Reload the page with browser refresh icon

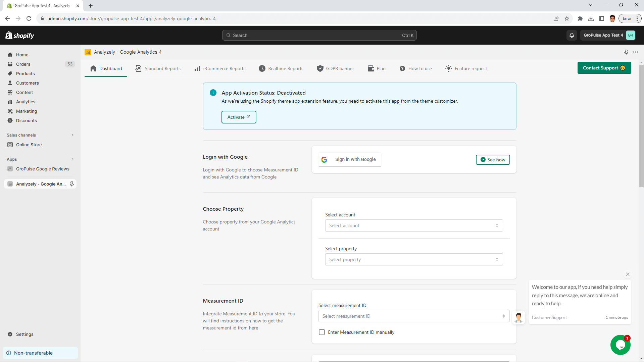29,18
